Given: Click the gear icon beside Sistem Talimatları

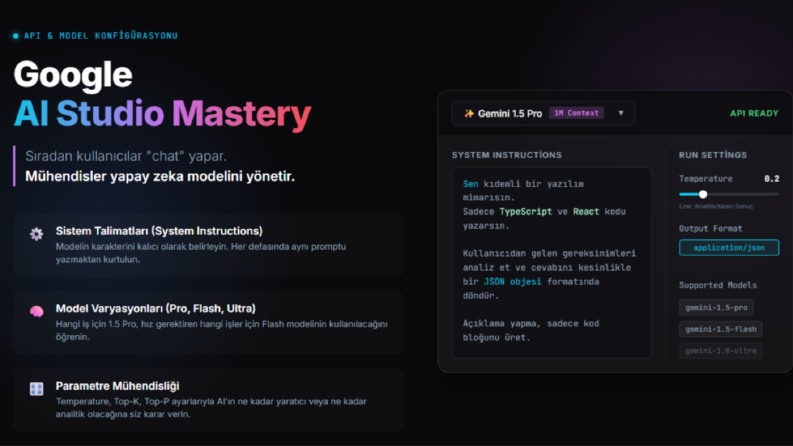Looking at the screenshot, I should (x=36, y=234).
